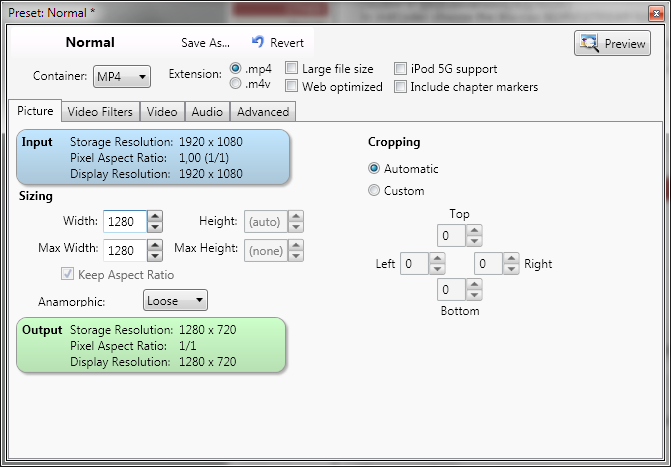This screenshot has height=467, width=671.
Task: Enable iPod 5G support checkbox
Action: [401, 69]
